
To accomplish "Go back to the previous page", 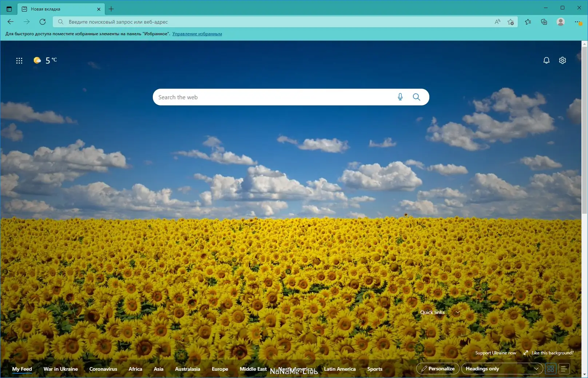I will click(11, 22).
